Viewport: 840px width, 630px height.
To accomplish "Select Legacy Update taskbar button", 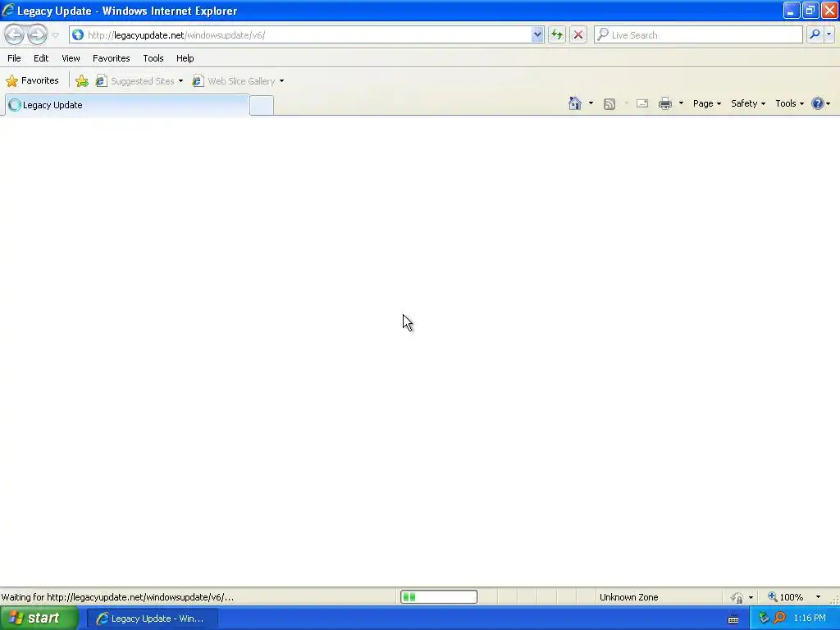I will point(152,619).
